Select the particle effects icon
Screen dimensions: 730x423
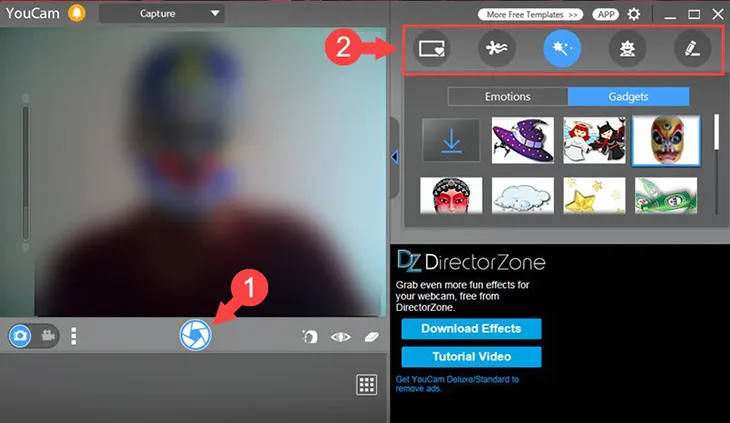497,48
